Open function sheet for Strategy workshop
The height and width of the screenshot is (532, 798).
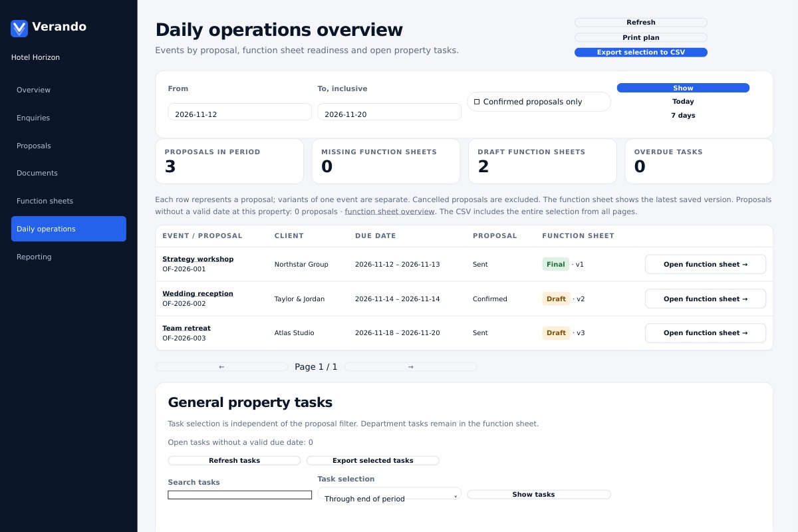706,264
